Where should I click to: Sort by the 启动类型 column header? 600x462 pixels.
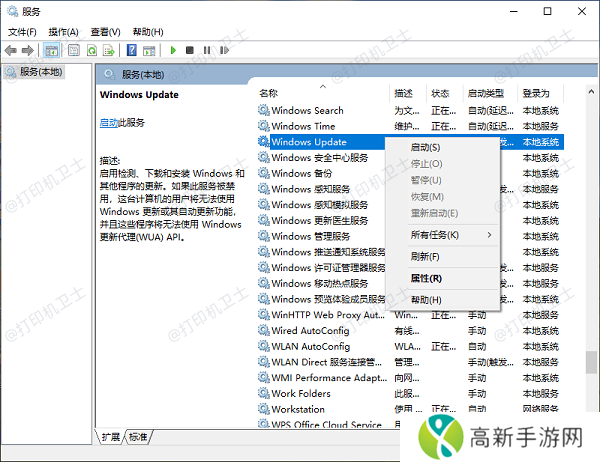490,93
